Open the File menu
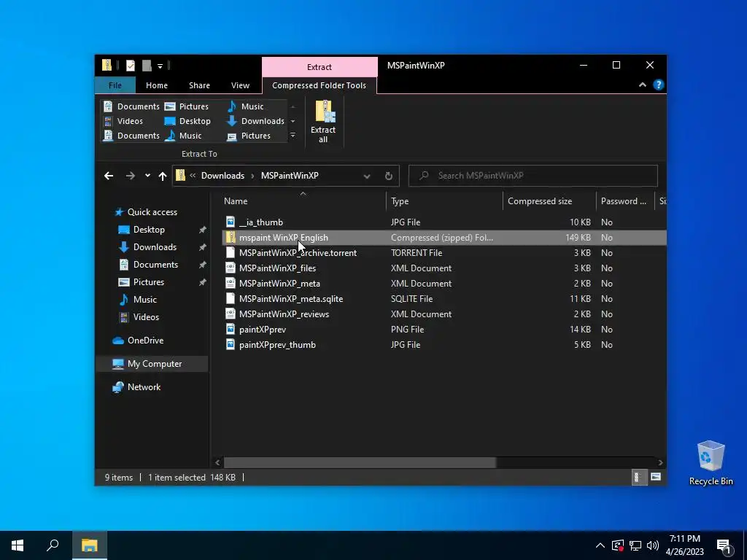 point(115,85)
